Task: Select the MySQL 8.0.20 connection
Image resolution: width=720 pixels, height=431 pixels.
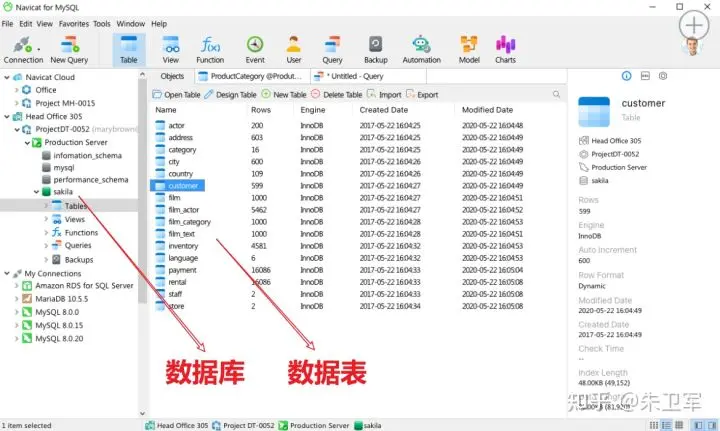Action: [53, 339]
